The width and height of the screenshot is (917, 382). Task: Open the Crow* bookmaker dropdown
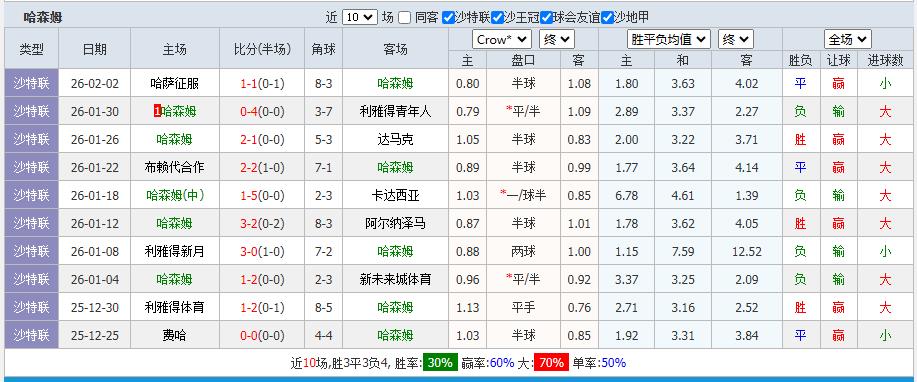502,40
